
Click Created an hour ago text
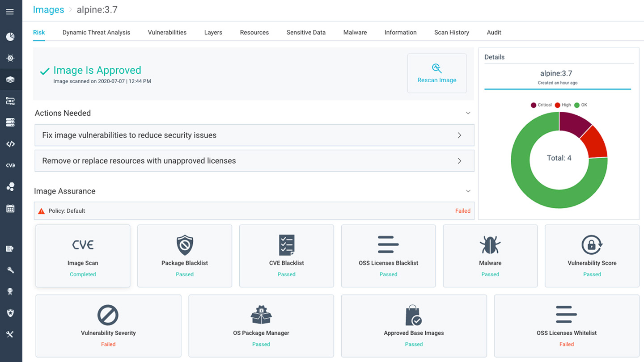coord(558,83)
